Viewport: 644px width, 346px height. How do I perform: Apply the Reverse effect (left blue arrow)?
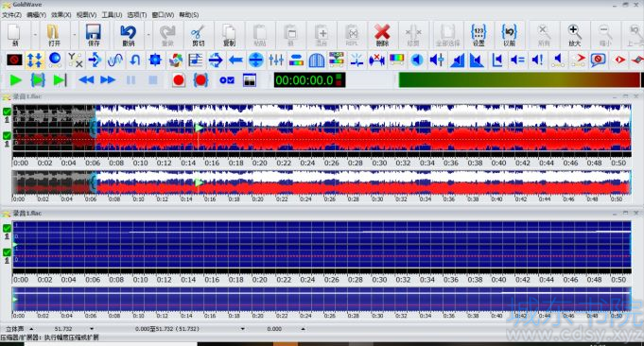click(235, 61)
